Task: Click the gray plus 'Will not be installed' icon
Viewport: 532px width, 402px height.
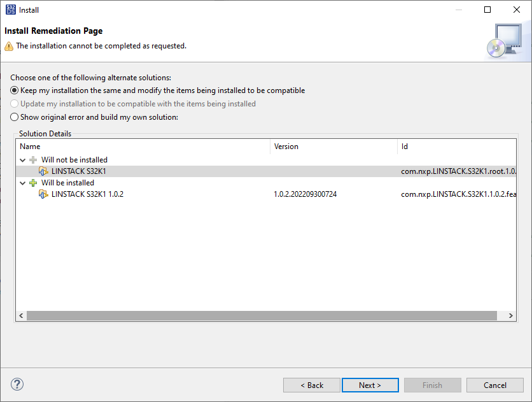Action: click(34, 160)
